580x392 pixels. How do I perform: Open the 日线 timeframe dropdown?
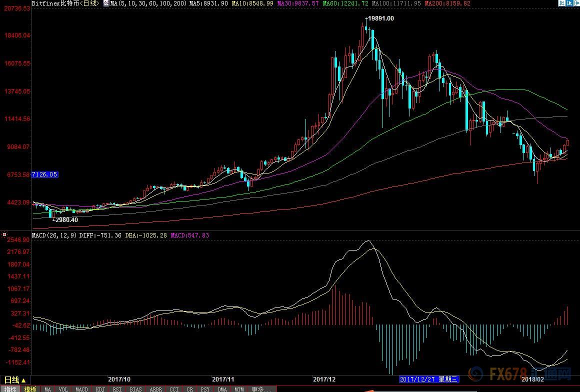(15, 380)
